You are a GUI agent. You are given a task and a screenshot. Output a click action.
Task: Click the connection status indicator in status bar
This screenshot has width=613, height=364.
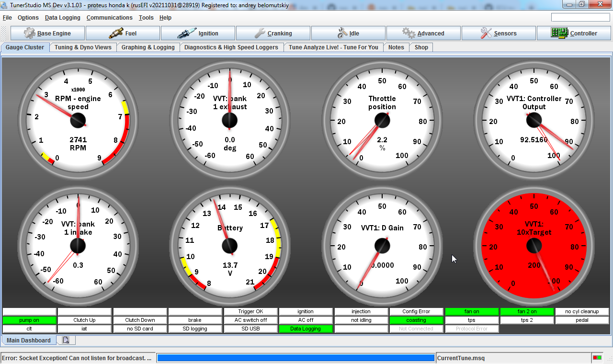pos(597,358)
